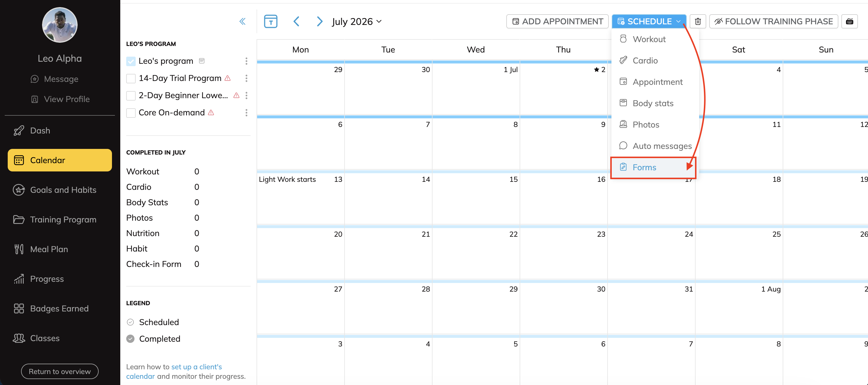This screenshot has width=868, height=385.
Task: Open View Profile link
Action: (60, 99)
